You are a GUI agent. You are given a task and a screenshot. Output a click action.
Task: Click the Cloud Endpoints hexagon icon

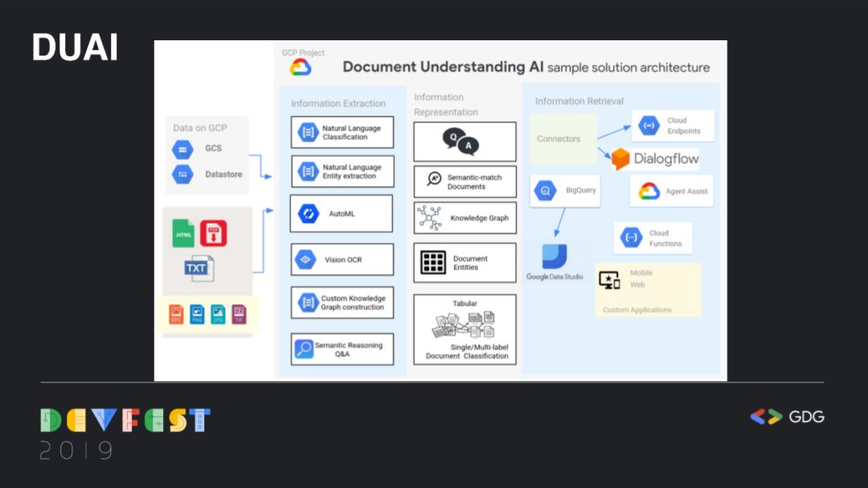[x=649, y=125]
